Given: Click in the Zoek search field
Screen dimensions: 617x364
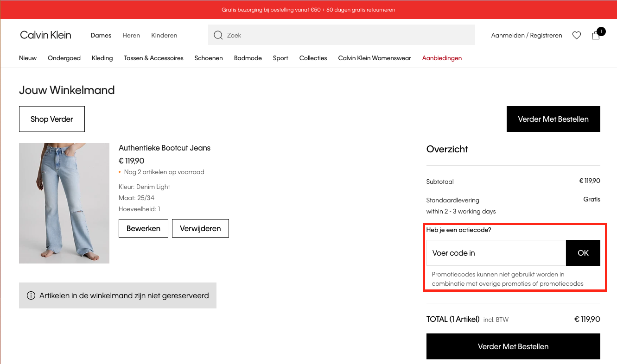Looking at the screenshot, I should [x=342, y=35].
